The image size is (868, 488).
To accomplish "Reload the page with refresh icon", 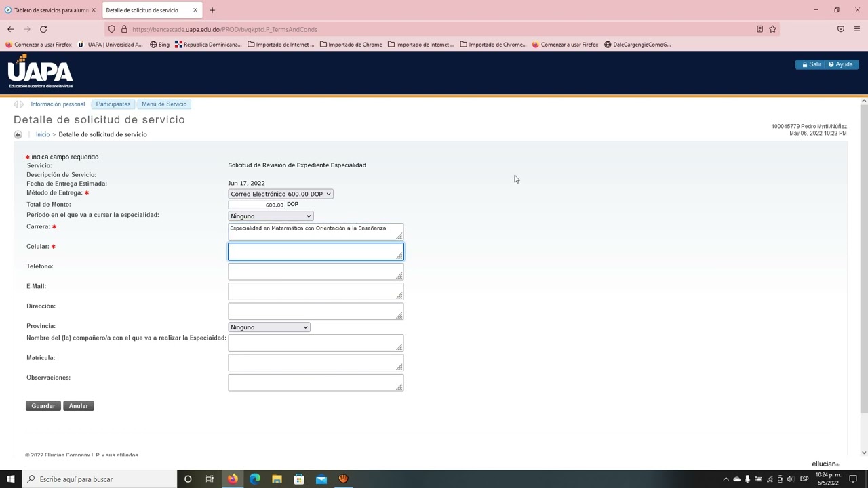I will click(43, 29).
